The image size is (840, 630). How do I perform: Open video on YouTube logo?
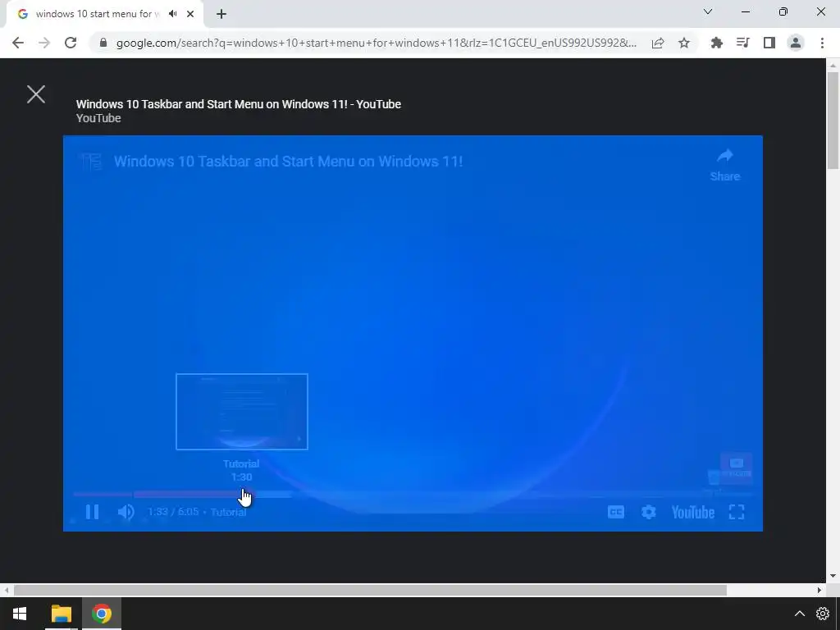(x=692, y=512)
